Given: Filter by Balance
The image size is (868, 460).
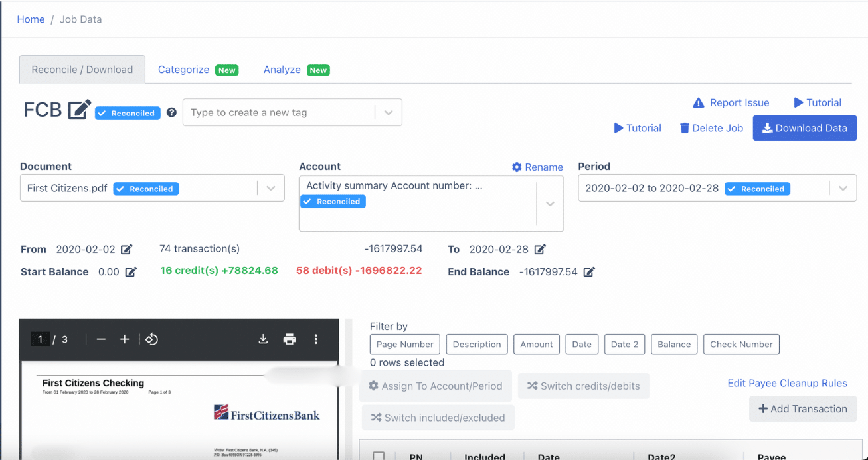Looking at the screenshot, I should tap(674, 345).
